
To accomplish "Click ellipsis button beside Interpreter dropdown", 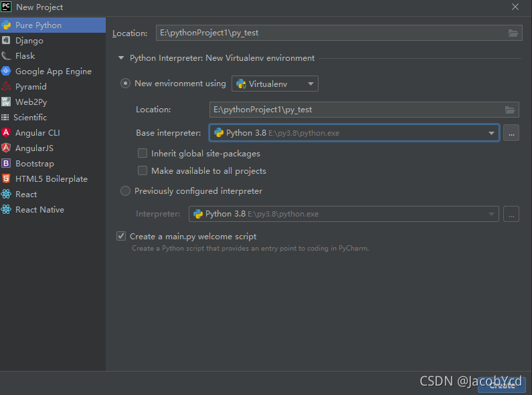I will (511, 214).
